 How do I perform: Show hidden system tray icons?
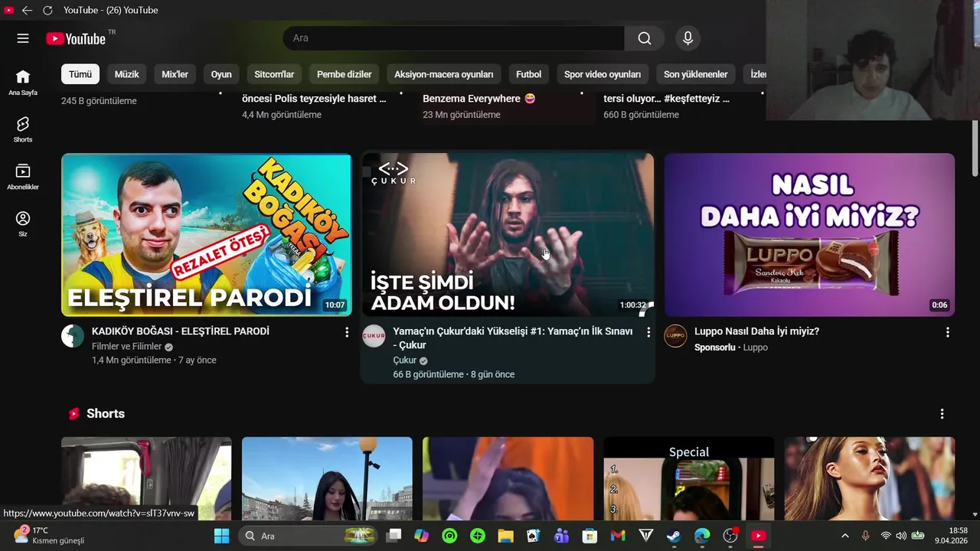tap(844, 536)
